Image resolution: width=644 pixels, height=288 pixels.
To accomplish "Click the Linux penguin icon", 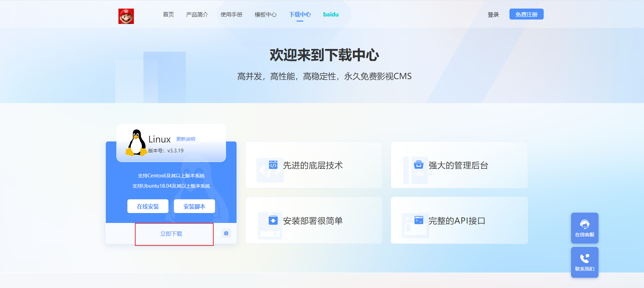I will click(x=137, y=143).
